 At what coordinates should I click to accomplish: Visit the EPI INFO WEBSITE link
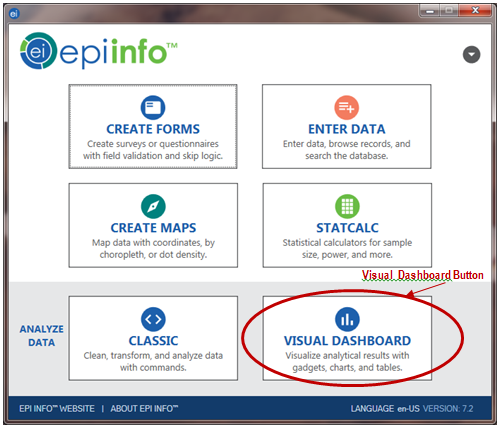[57, 408]
